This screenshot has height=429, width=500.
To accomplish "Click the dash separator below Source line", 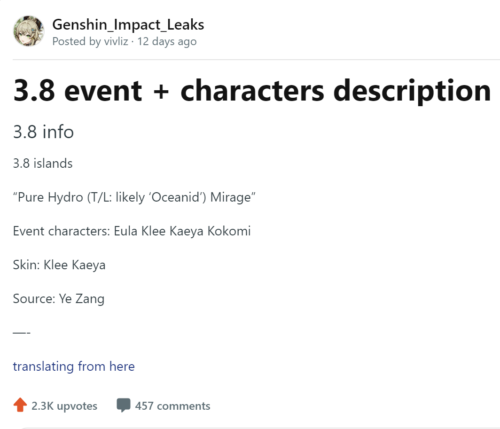I will pyautogui.click(x=22, y=333).
